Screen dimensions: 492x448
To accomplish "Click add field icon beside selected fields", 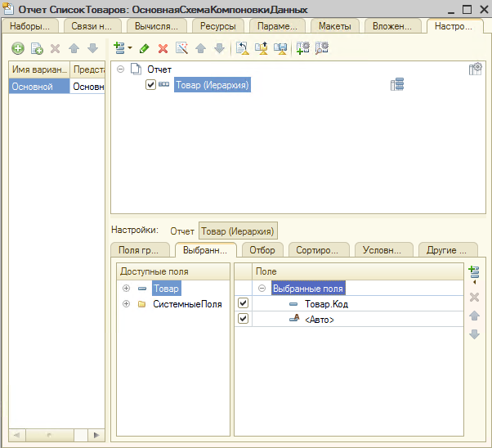I will coord(474,273).
